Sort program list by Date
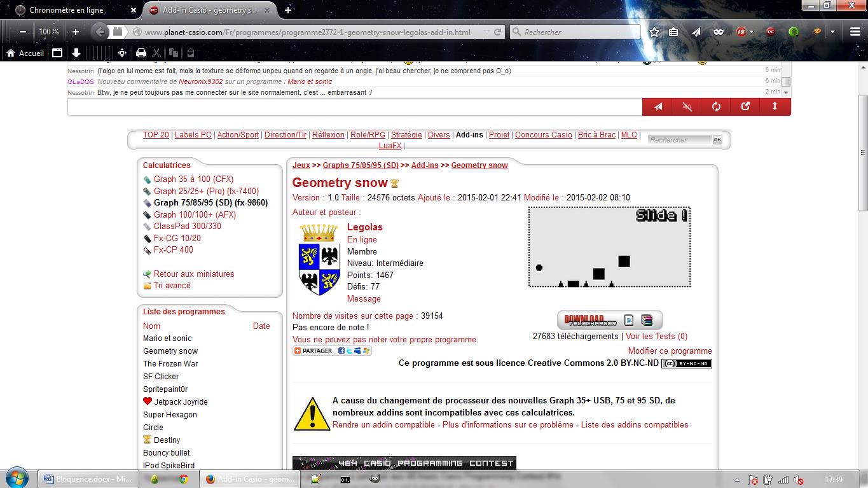Image resolution: width=868 pixels, height=488 pixels. [x=261, y=326]
